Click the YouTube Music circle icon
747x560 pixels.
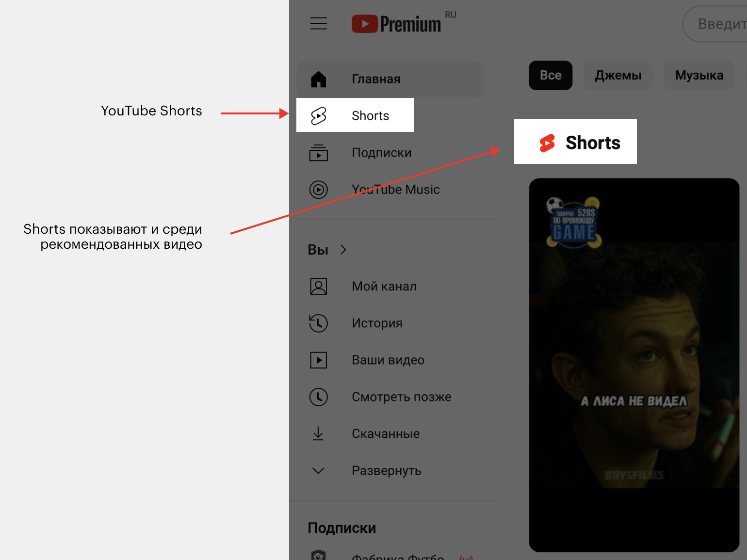click(319, 190)
